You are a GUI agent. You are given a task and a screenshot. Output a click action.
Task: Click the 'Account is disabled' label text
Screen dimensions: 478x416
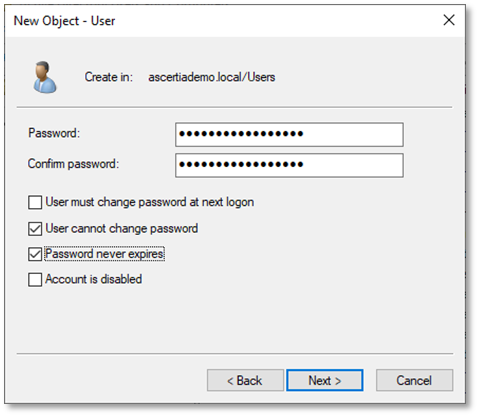(94, 279)
